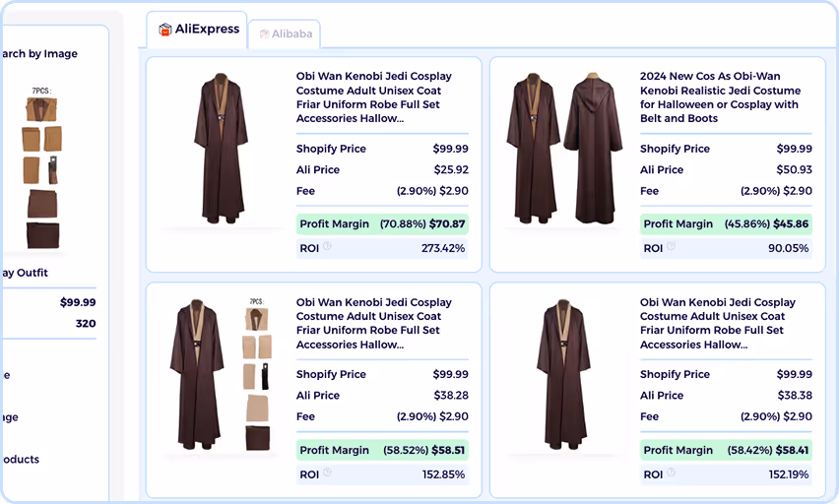Click the Alibaba logo icon
This screenshot has height=504, width=839.
pos(264,33)
